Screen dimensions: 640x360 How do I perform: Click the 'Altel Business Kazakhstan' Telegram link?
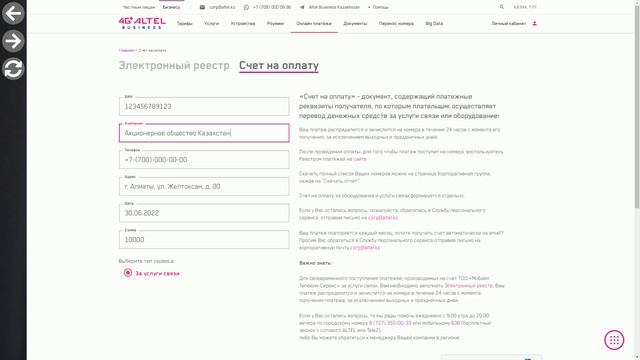334,7
